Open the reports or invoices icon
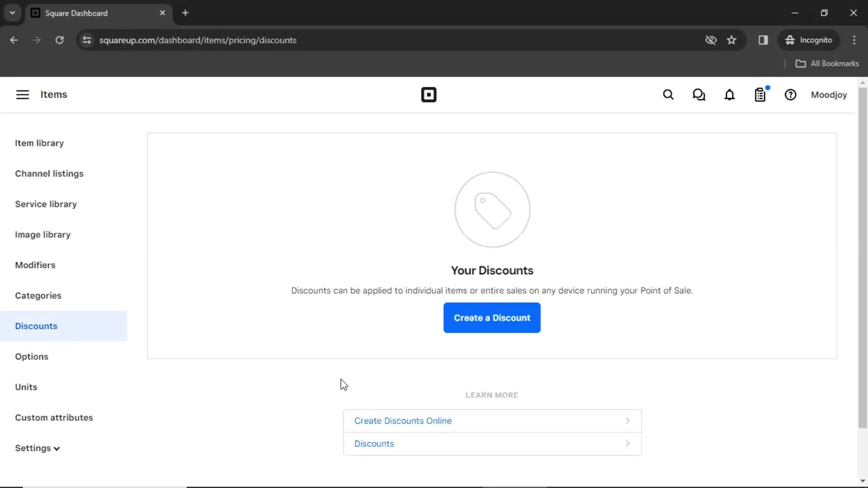Image resolution: width=868 pixels, height=488 pixels. point(760,95)
